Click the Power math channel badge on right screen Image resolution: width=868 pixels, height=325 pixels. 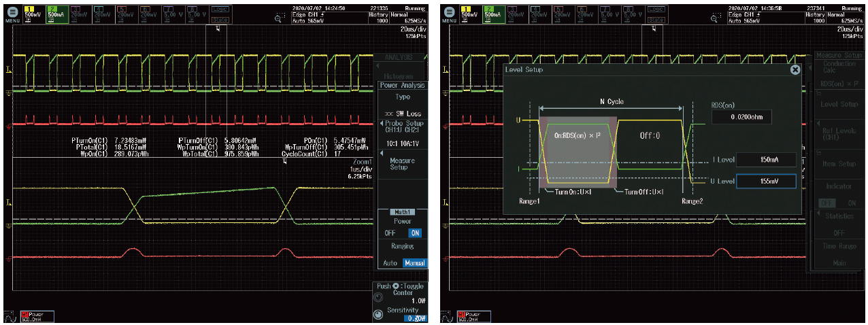click(473, 316)
